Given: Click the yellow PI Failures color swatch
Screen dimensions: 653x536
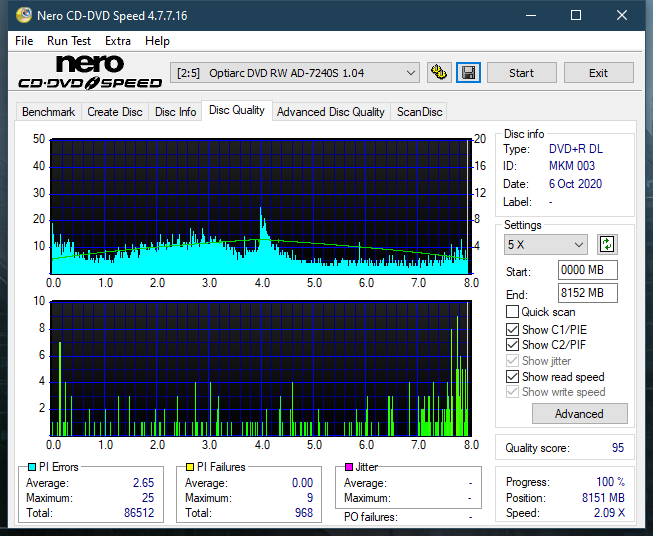Looking at the screenshot, I should tap(190, 467).
